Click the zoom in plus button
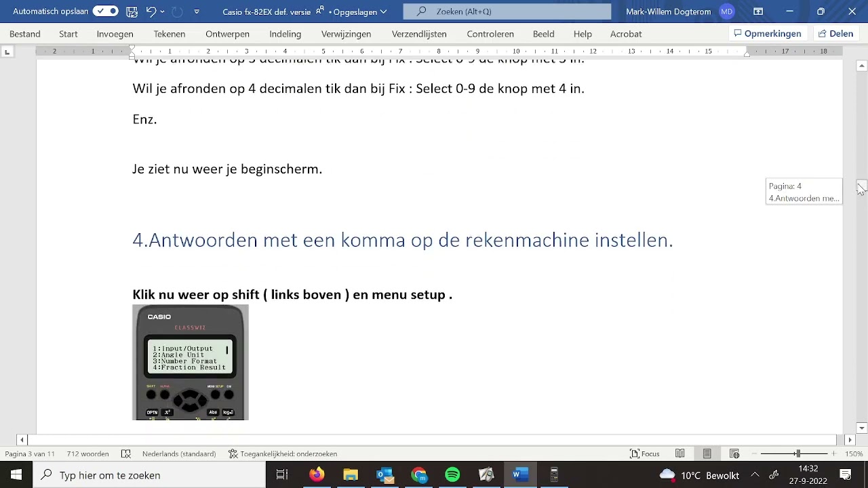Viewport: 868px width, 488px height. (x=834, y=454)
